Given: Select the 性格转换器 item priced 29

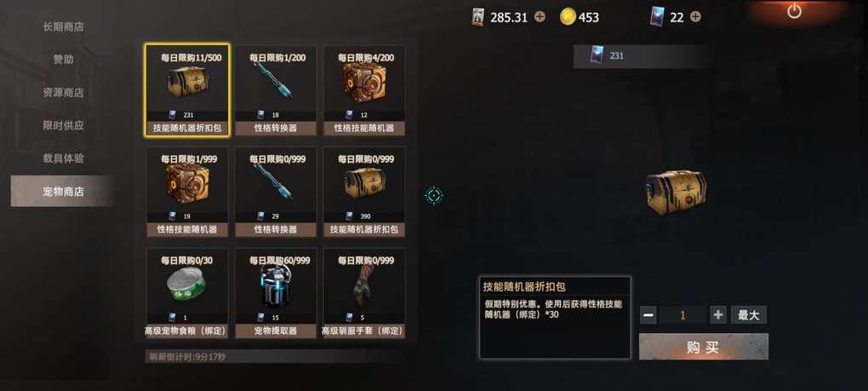Looking at the screenshot, I should point(276,192).
